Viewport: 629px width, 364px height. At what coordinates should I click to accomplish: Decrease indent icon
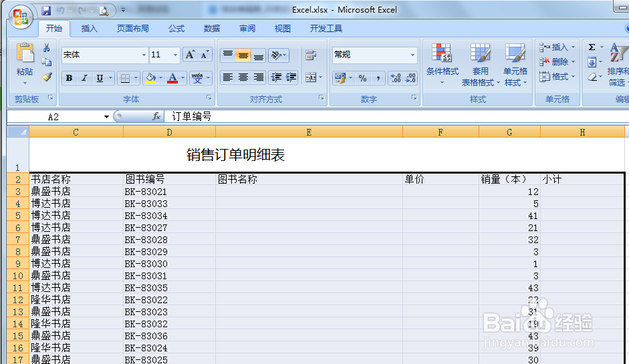(276, 77)
